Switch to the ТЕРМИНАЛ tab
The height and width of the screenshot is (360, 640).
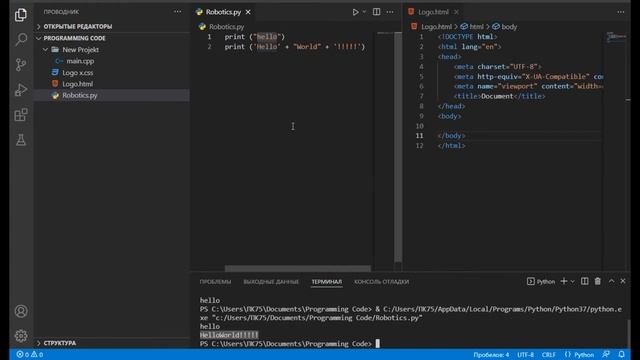[327, 282]
